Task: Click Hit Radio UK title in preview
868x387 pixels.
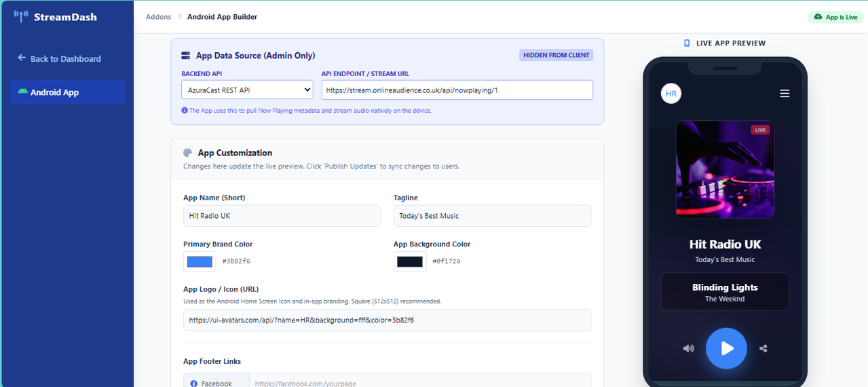Action: coord(725,244)
